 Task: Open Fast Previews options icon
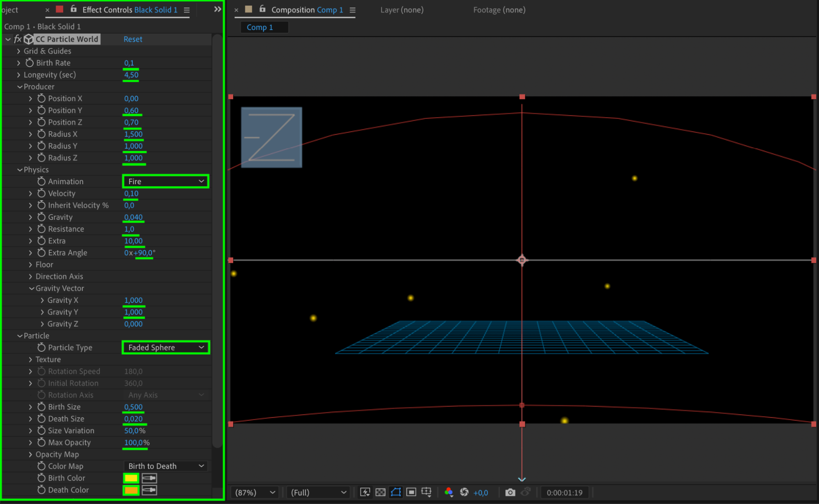coord(365,492)
